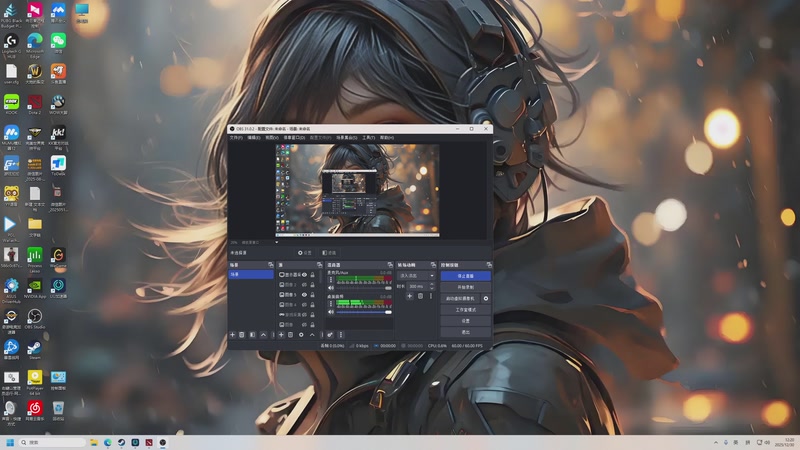Open KOOK desktop icon
Screen dimensions: 800x450
point(11,105)
